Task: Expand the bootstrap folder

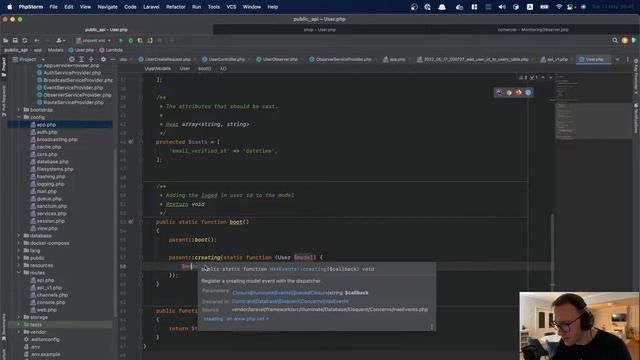Action: 19,110
